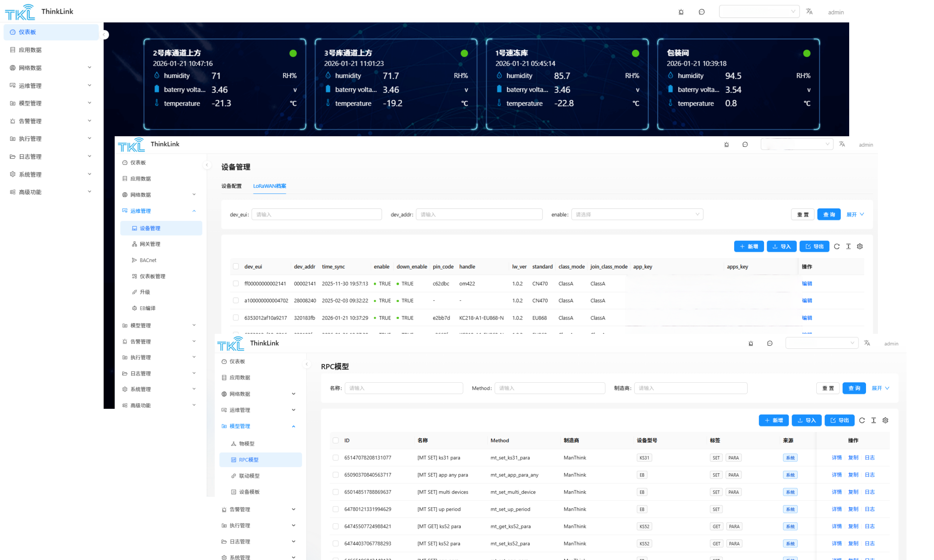The width and height of the screenshot is (934, 560).
Task: Check the row checkbox for ff00000000002141
Action: point(236,283)
